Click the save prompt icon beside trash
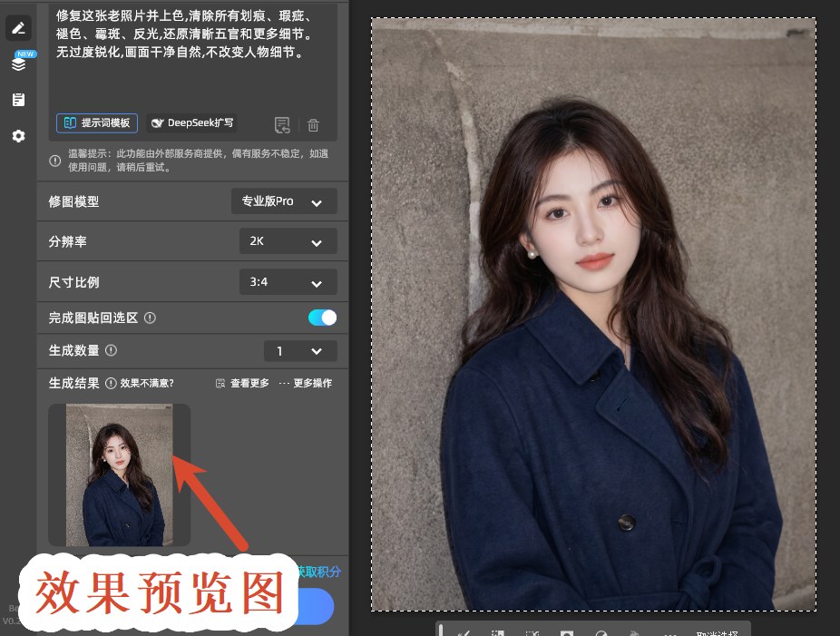 coord(282,125)
